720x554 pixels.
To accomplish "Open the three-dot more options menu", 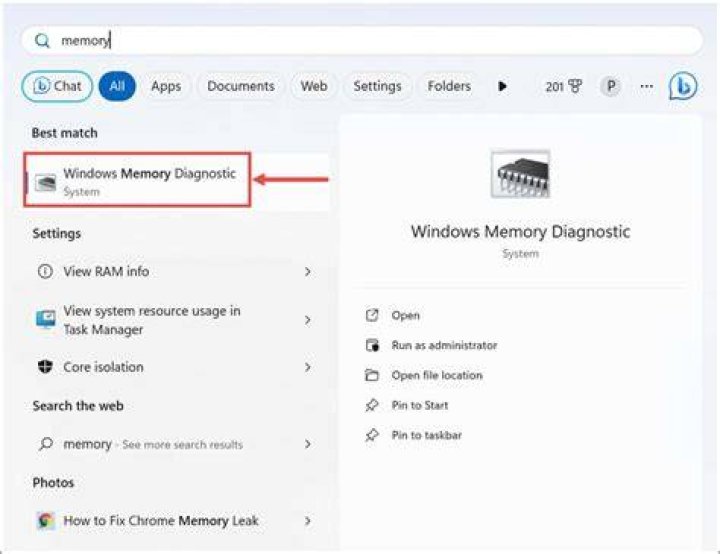I will pyautogui.click(x=647, y=86).
